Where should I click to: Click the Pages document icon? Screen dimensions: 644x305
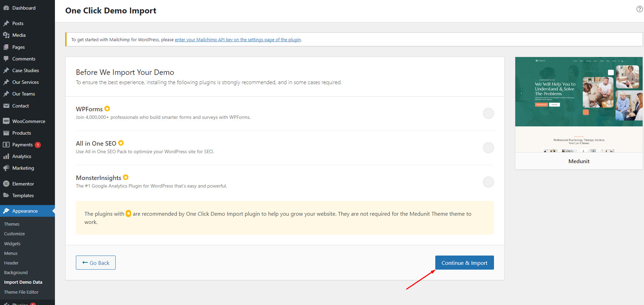point(6,47)
